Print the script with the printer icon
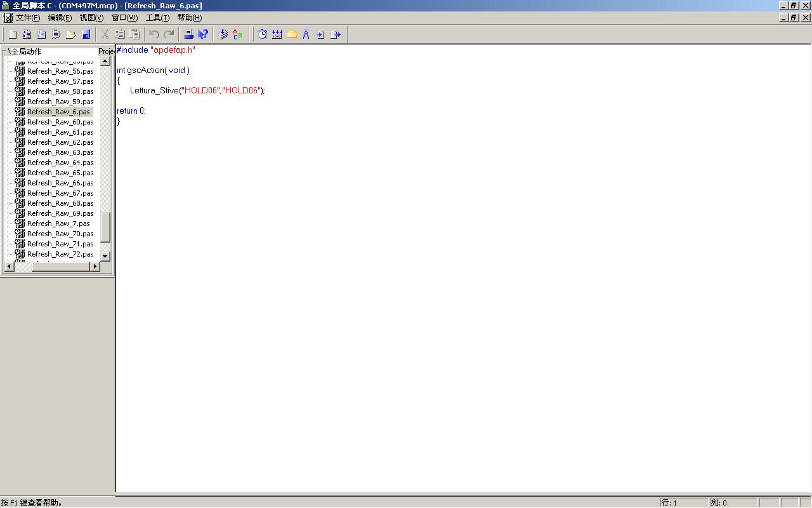This screenshot has width=812, height=508. 188,34
